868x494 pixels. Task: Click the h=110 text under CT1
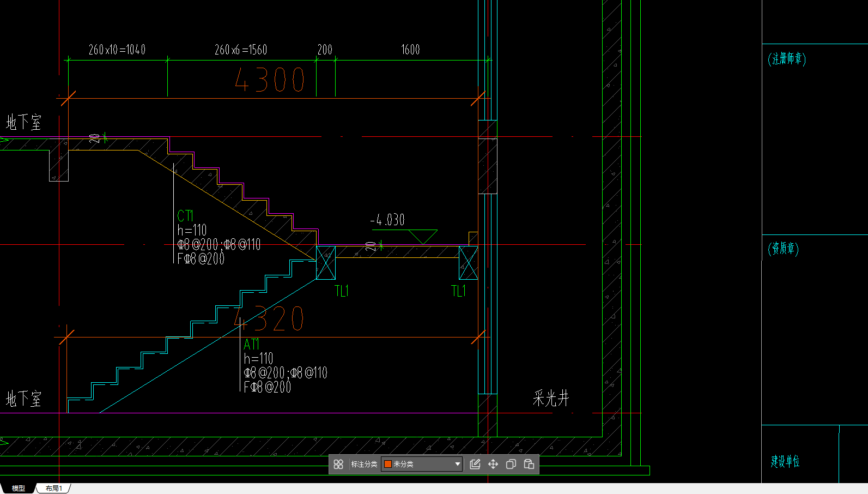[192, 230]
